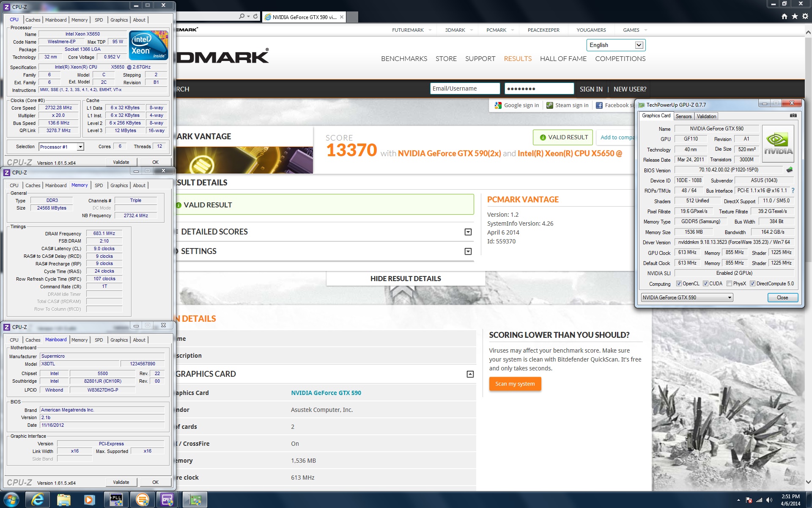Open the HALL OF FAME navigation item

coord(563,59)
